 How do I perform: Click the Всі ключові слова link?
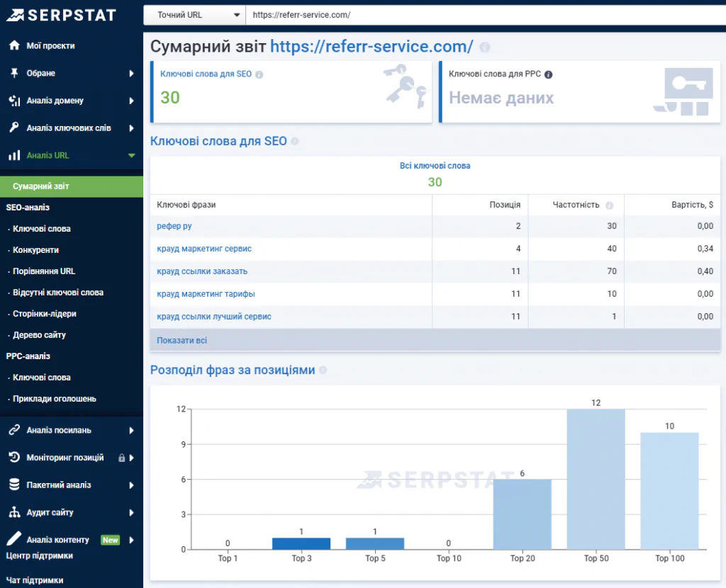pyautogui.click(x=435, y=166)
